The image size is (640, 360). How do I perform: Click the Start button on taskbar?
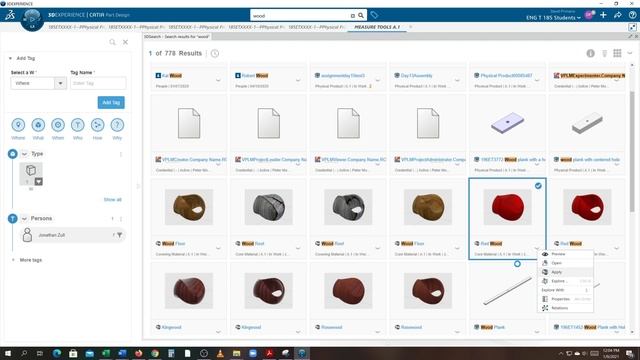coord(7,353)
